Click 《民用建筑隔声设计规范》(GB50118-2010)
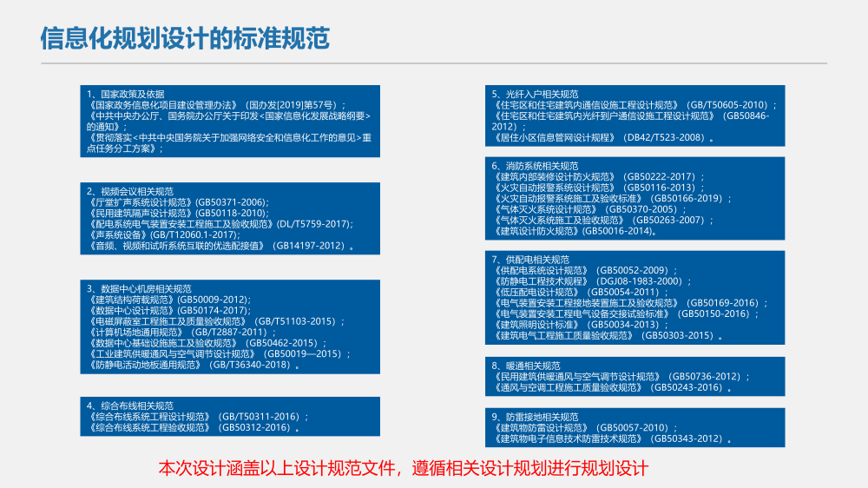Screen dimensions: 868x488 (x=178, y=214)
